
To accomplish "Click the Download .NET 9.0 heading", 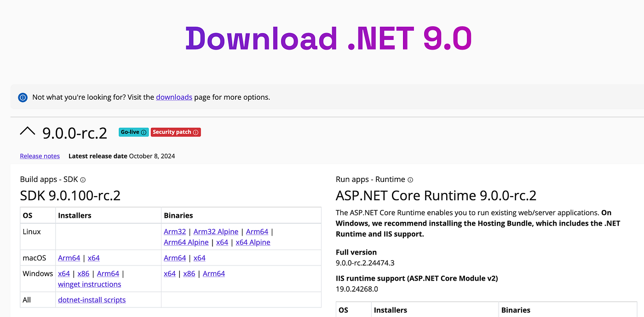I will coord(328,39).
